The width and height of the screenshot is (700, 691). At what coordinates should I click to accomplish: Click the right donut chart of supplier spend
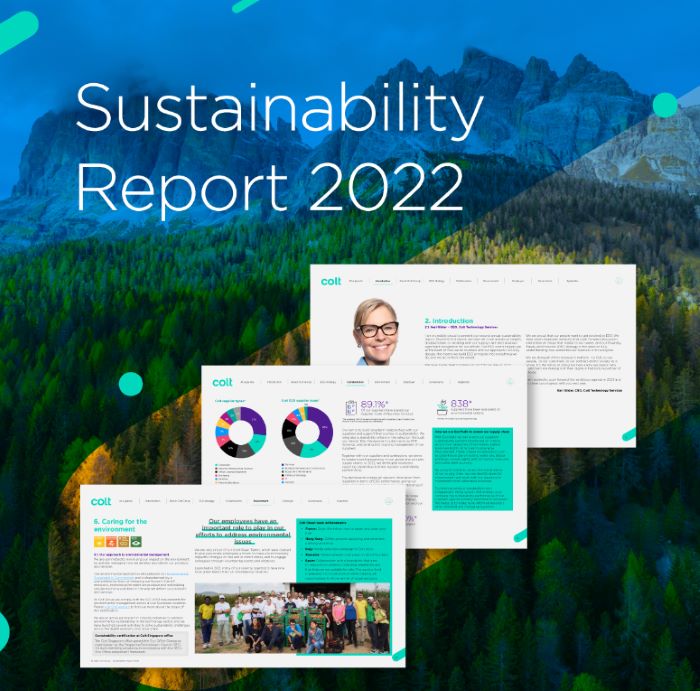(307, 432)
